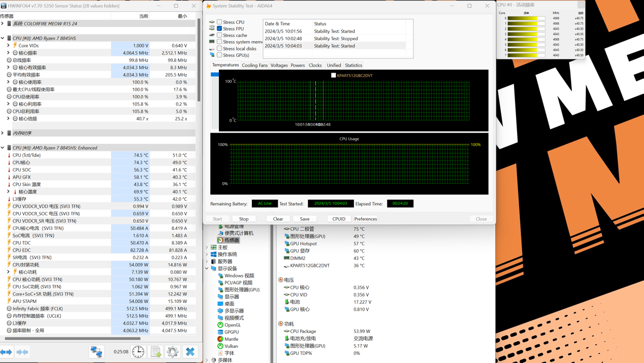Expand the 内存时序 group
This screenshot has width=644, height=363.
pyautogui.click(x=3, y=133)
